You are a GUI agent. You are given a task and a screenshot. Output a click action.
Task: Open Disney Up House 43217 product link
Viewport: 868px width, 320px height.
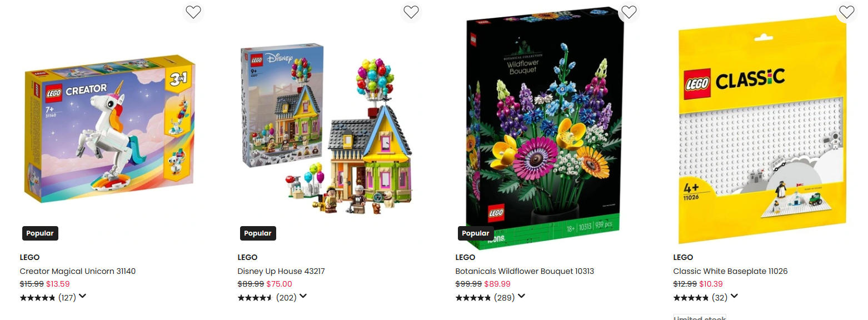click(281, 271)
